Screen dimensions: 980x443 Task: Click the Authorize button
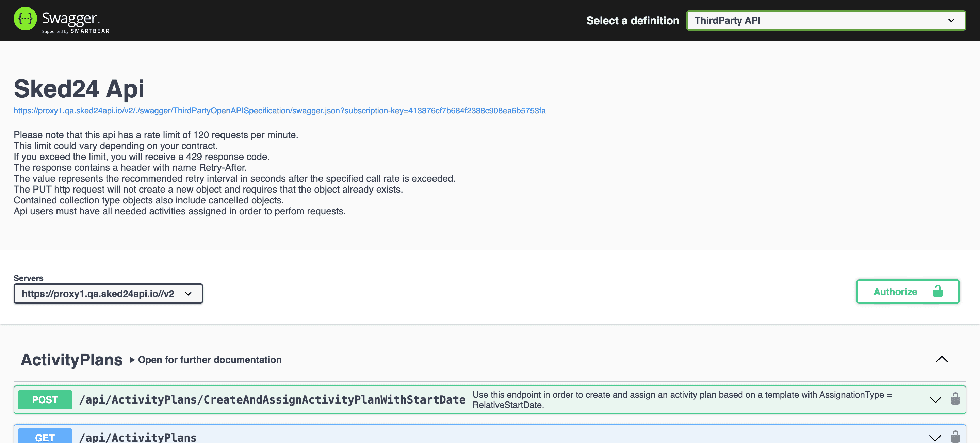908,292
